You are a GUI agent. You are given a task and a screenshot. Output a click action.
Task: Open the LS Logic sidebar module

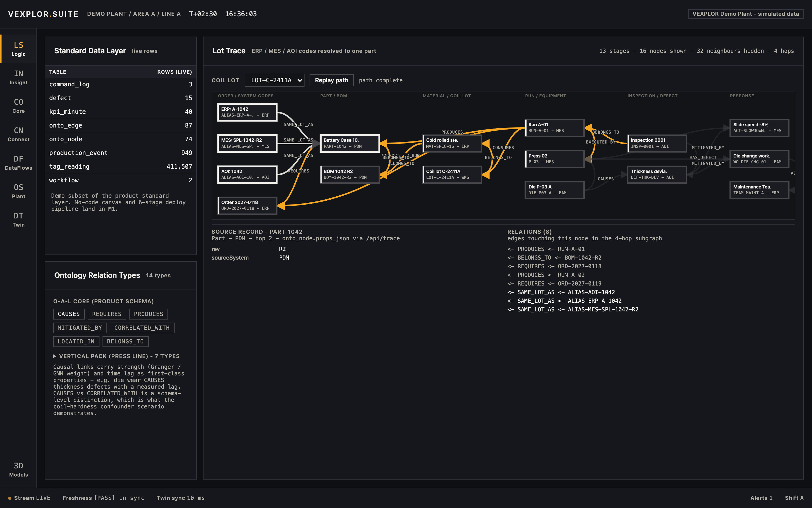point(19,49)
